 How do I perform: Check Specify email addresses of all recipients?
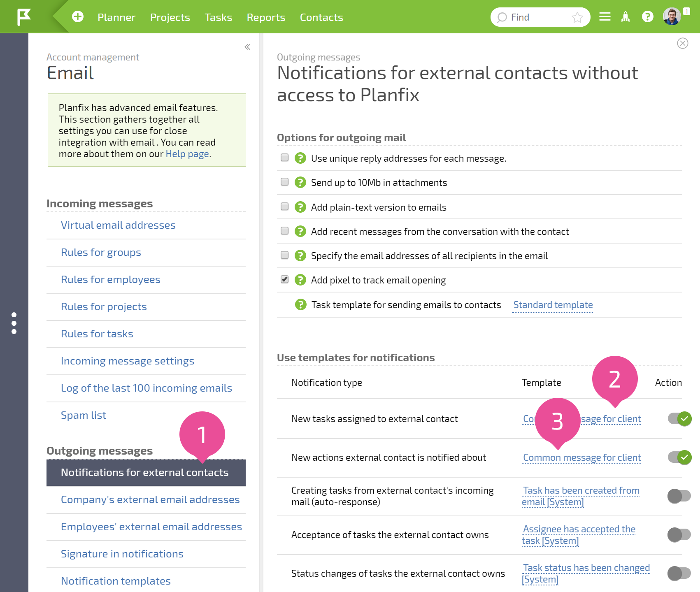284,255
